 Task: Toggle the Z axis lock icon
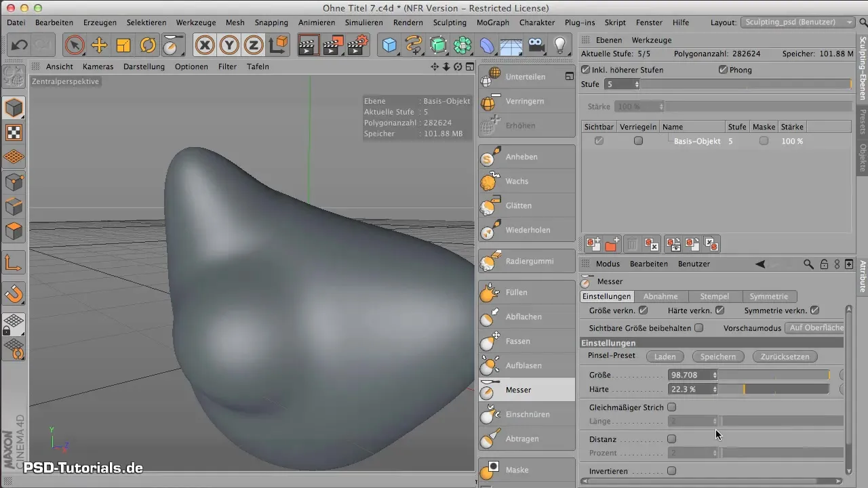(x=254, y=45)
